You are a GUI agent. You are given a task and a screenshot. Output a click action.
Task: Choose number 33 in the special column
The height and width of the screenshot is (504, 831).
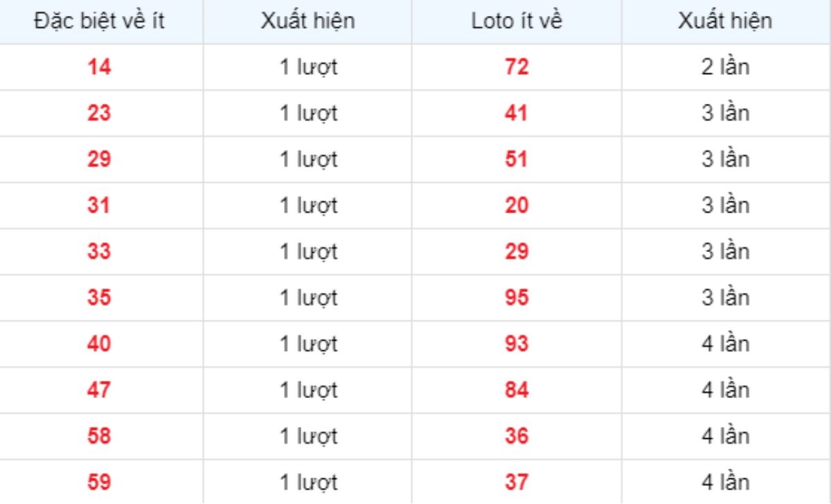click(99, 251)
